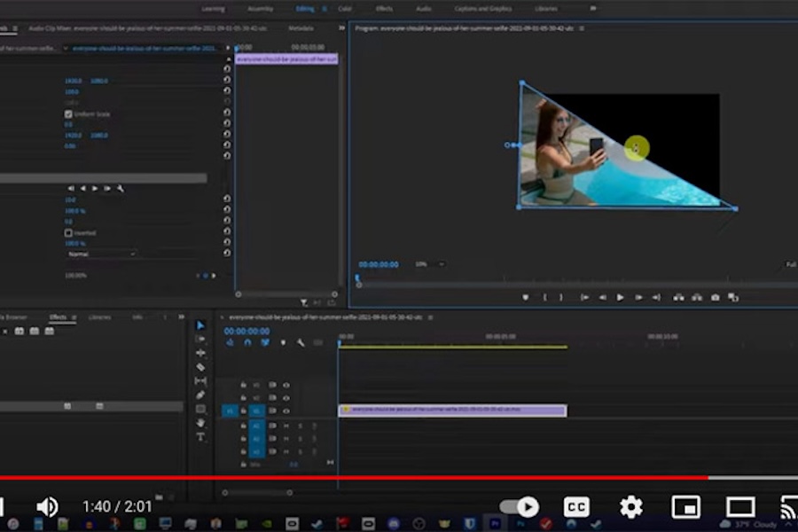Viewport: 798px width, 532px height.
Task: Select the Ripple Edit tool
Action: [x=200, y=353]
